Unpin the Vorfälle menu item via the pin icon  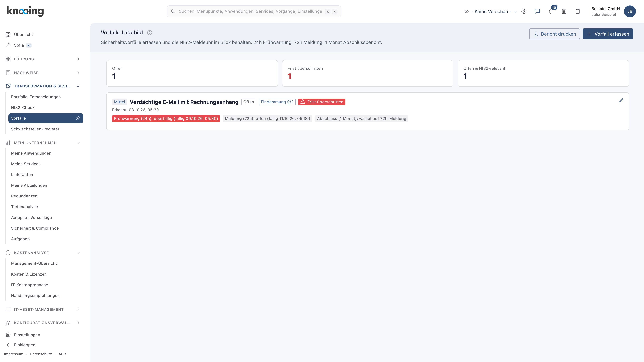click(78, 118)
